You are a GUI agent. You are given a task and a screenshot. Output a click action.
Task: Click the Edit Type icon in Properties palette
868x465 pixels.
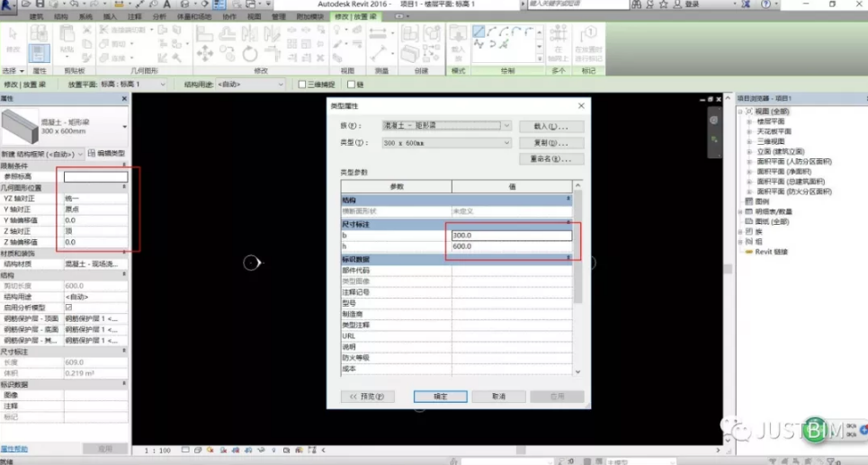point(92,153)
